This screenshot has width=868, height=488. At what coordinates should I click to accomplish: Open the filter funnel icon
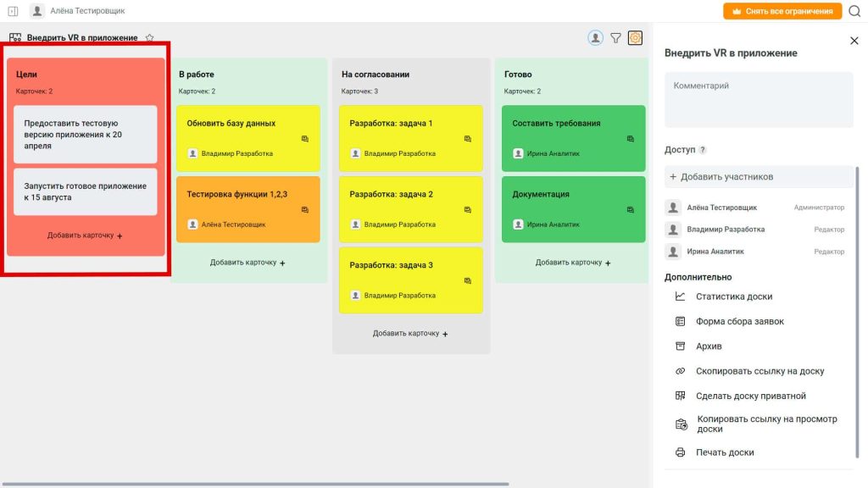(615, 37)
